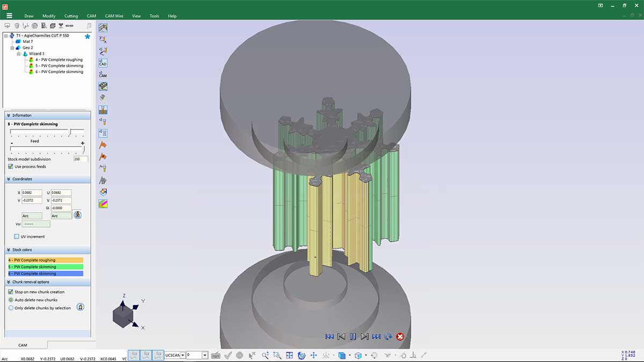
Task: Enable the Use process feeds checkbox
Action: click(x=10, y=166)
